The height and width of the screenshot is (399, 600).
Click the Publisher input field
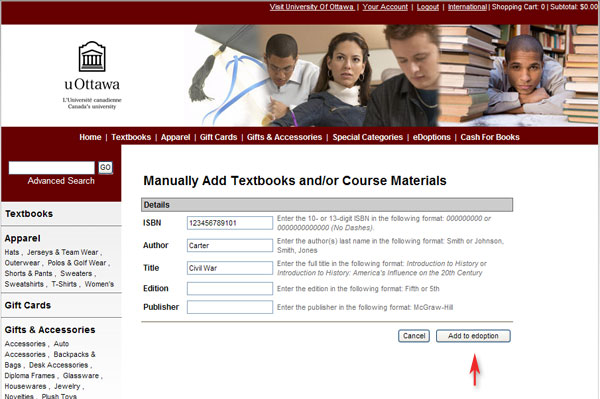[x=230, y=307]
